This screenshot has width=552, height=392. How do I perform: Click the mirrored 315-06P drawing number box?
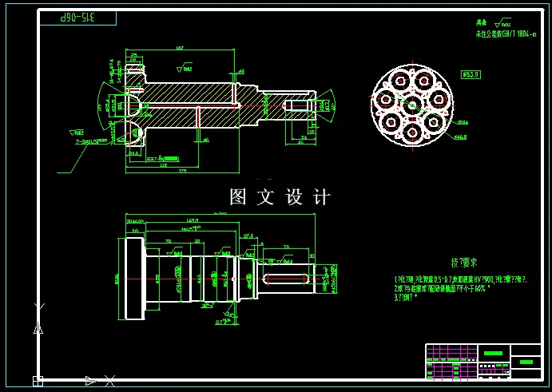77,18
